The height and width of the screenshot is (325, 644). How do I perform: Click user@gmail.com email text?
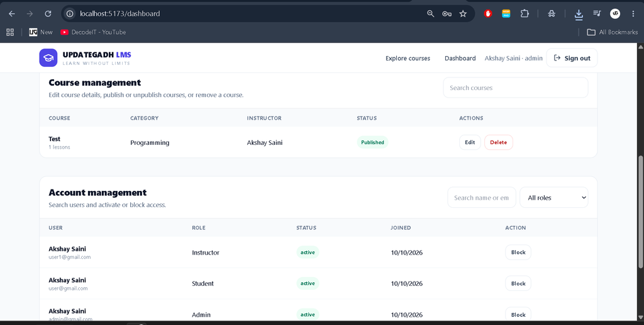pyautogui.click(x=68, y=288)
